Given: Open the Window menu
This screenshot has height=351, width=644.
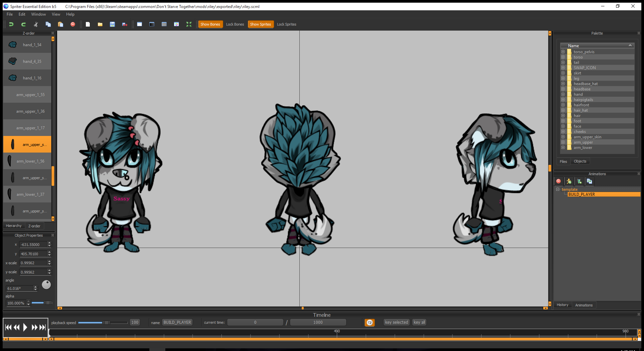Looking at the screenshot, I should 39,14.
